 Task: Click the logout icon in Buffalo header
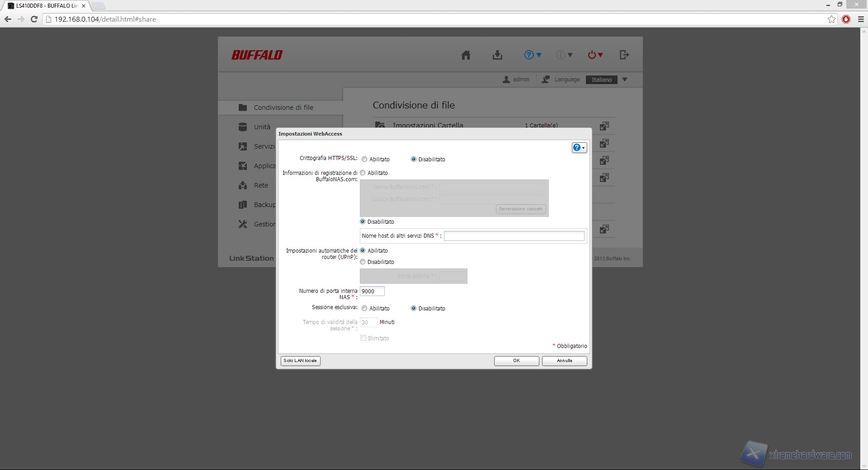coord(624,55)
